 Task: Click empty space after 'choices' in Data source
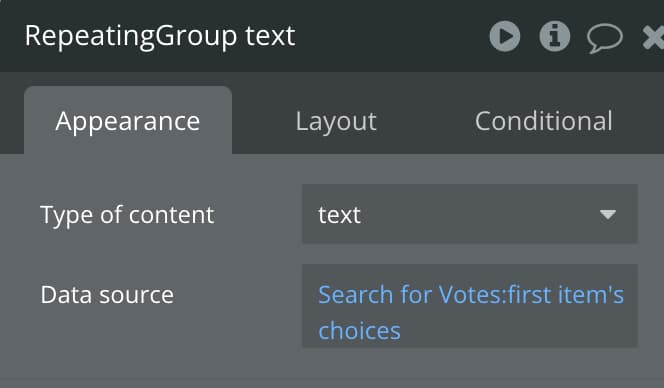click(517, 331)
